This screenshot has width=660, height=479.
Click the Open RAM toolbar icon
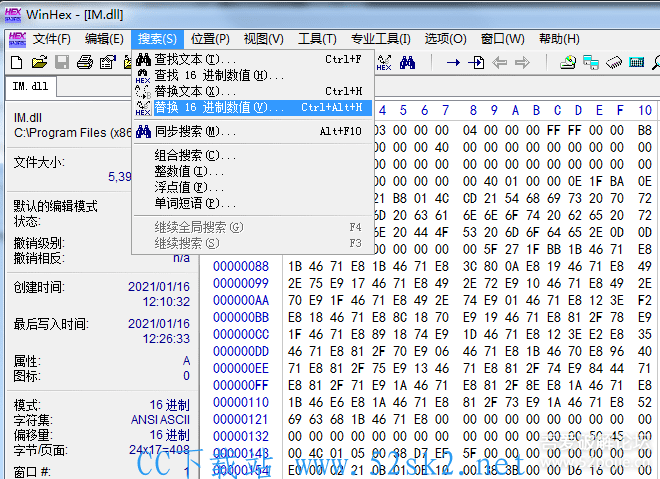[614, 63]
